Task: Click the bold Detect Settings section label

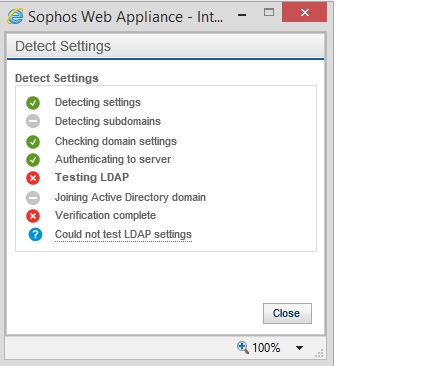Action: point(57,78)
